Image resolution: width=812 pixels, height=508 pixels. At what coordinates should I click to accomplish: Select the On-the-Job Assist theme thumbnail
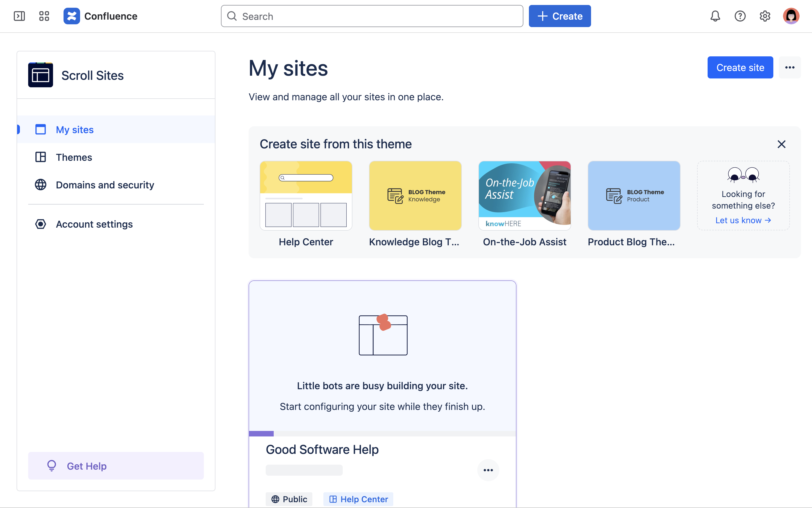(x=524, y=196)
